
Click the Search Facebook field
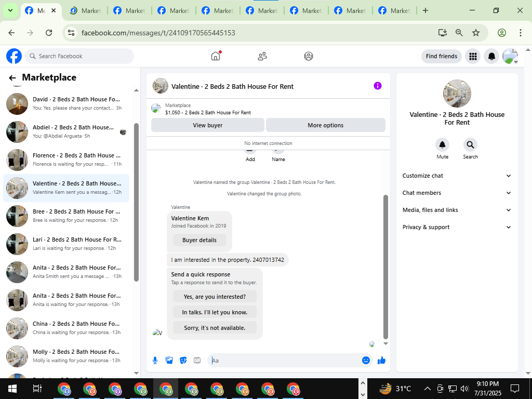[x=79, y=56]
